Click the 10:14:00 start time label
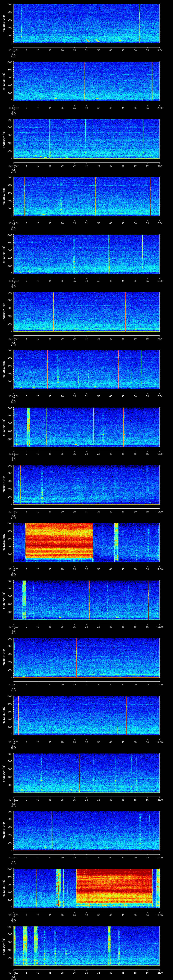This screenshot has height=980, width=173. (x=14, y=799)
